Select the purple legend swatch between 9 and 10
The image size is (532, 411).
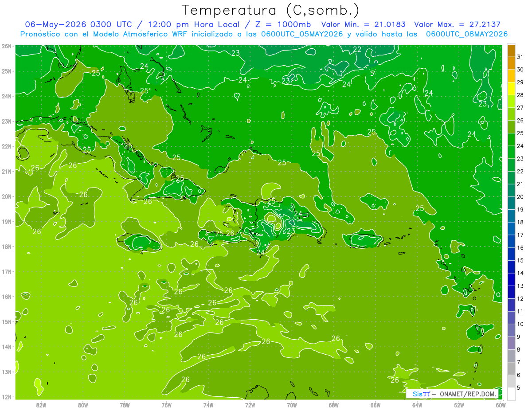click(511, 331)
